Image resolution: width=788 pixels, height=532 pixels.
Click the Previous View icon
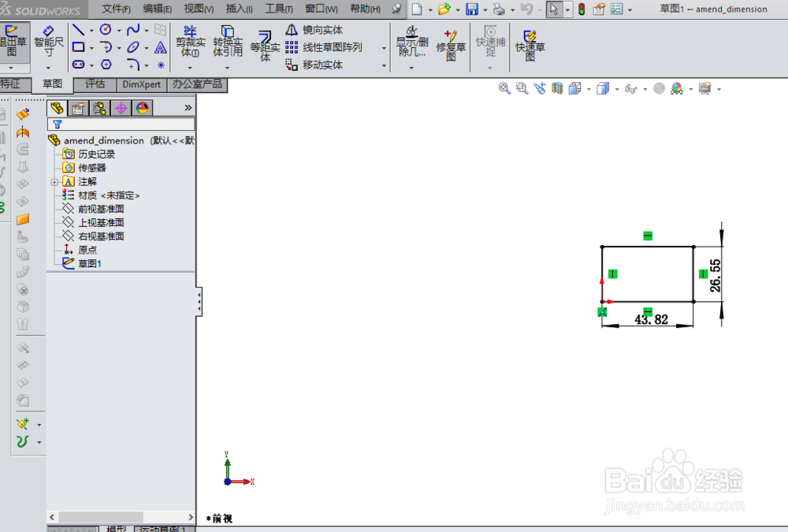click(x=540, y=88)
